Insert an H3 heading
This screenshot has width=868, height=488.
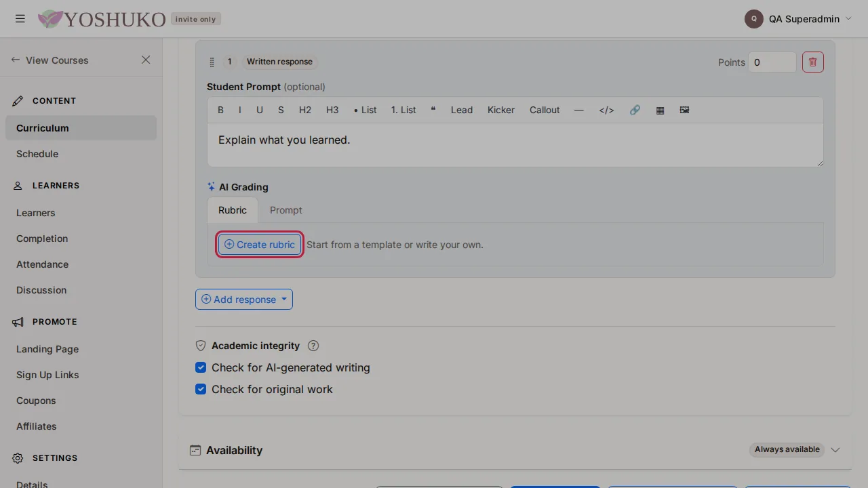pos(332,110)
